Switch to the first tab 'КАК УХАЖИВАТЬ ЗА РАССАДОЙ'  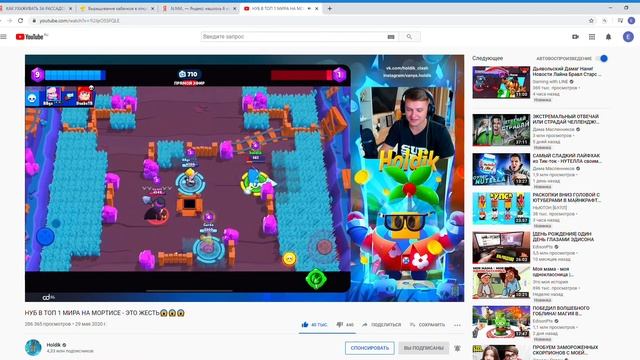36,8
